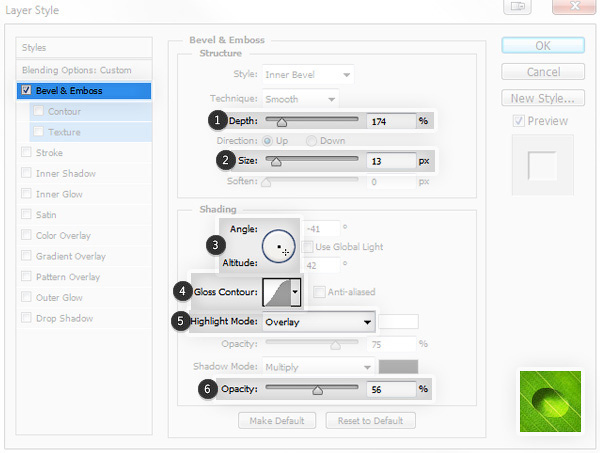Select Blending Options: Custom
600x453 pixels.
coord(84,70)
